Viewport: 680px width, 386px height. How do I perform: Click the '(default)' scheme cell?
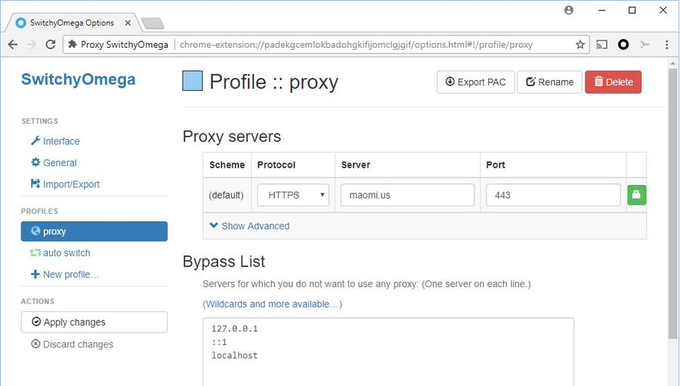226,195
